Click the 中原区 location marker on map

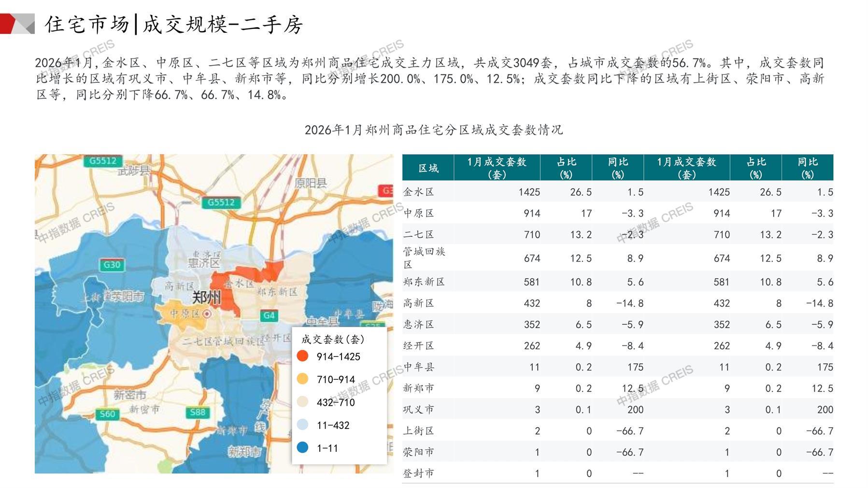point(207,314)
